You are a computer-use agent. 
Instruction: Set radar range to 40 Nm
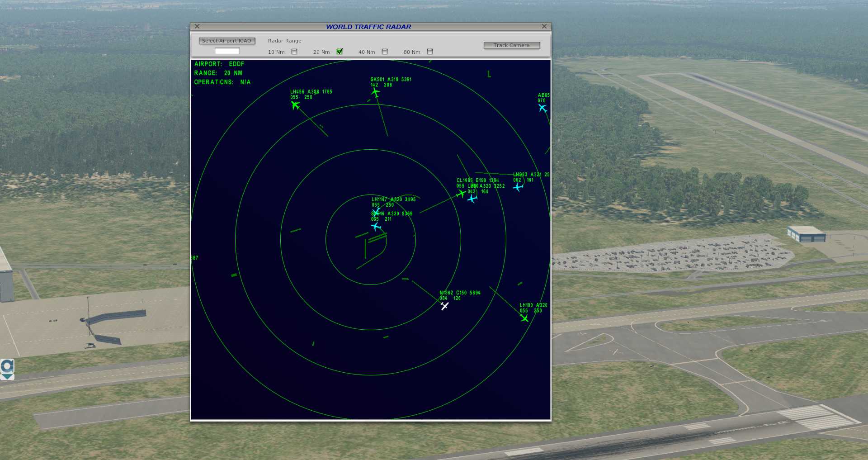[385, 52]
